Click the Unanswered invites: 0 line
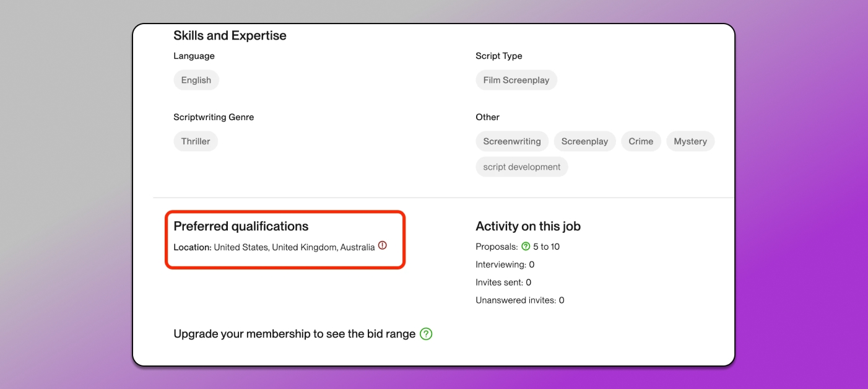 pos(519,300)
